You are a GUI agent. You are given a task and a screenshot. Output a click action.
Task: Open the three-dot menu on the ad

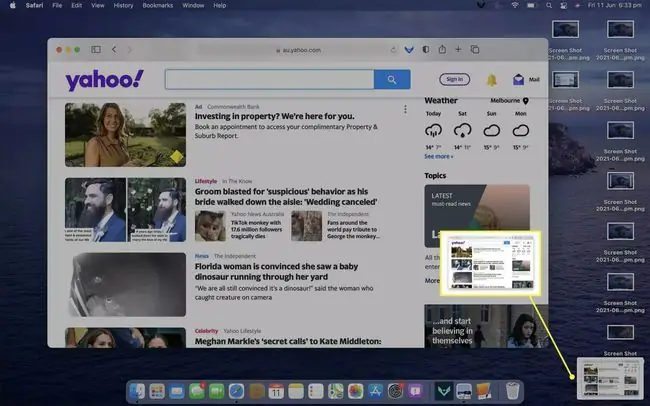click(x=405, y=109)
